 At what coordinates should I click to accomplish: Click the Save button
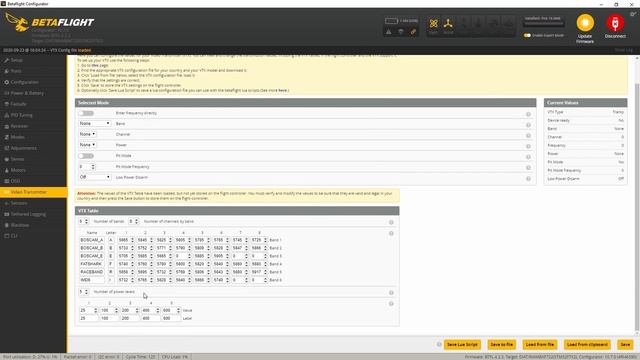(625, 344)
